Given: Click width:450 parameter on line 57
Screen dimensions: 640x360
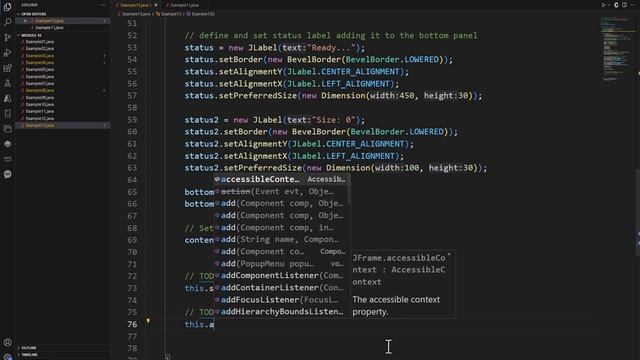Looking at the screenshot, I should (x=392, y=96).
